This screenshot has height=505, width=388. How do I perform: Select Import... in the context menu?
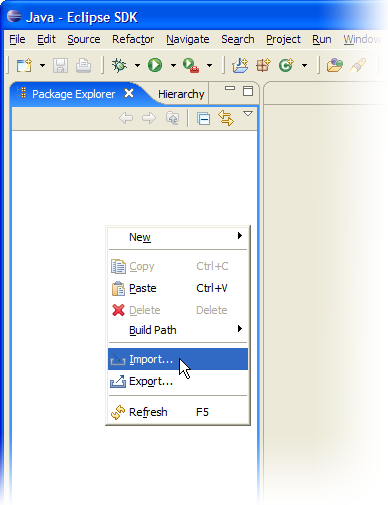point(178,359)
